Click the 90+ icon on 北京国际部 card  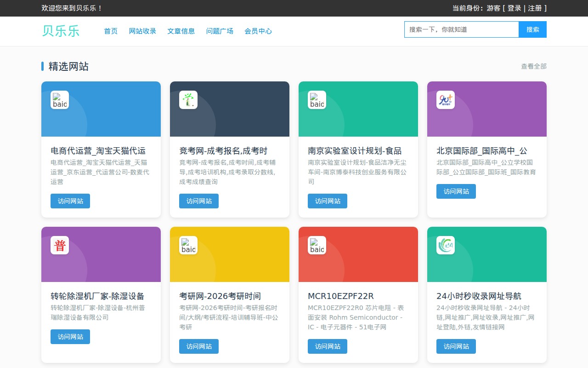click(x=445, y=100)
